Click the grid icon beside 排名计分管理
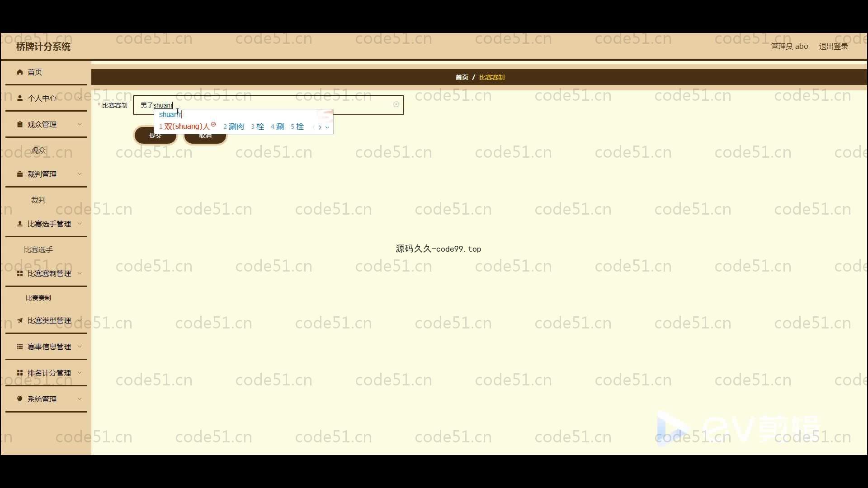 click(x=19, y=373)
